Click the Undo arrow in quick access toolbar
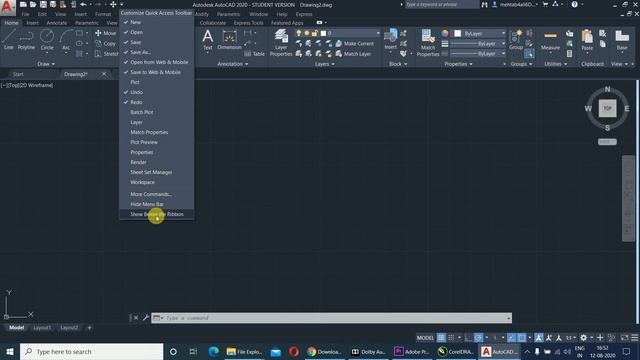The image size is (640, 360). point(83,4)
